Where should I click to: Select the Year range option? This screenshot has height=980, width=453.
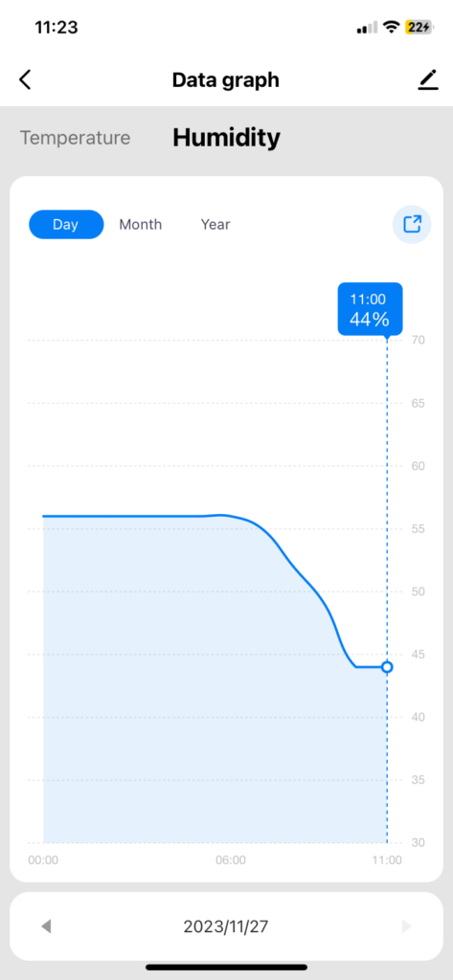(x=215, y=224)
